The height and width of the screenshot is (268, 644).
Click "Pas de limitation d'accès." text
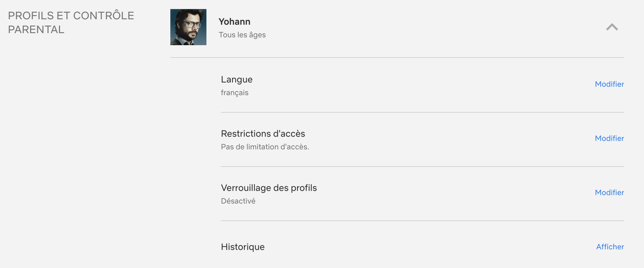(x=265, y=147)
